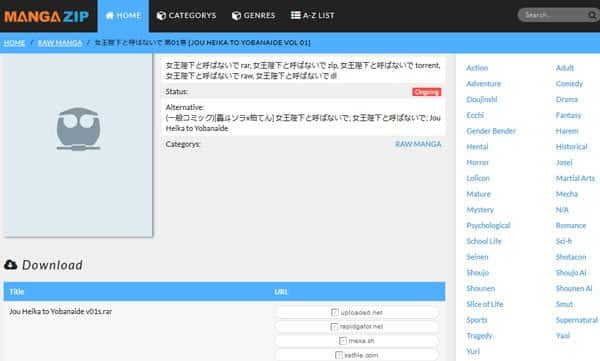This screenshot has width=600, height=361.
Task: Browse the Sports genre
Action: [476, 320]
